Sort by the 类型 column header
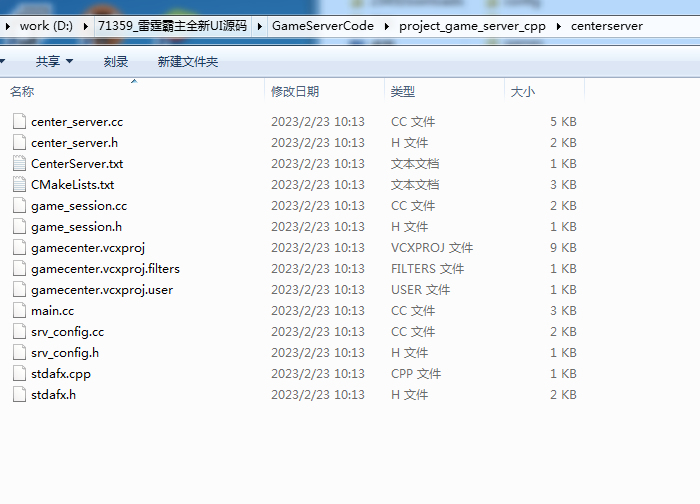Screen dimensions: 700x504 [x=403, y=92]
